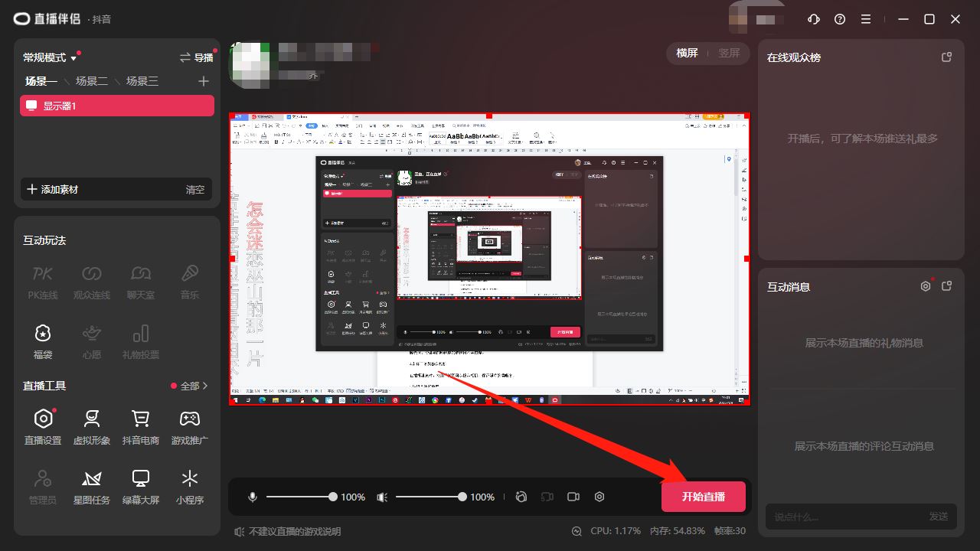
Task: Click the performance monitor icon beside CPU
Action: pyautogui.click(x=577, y=531)
